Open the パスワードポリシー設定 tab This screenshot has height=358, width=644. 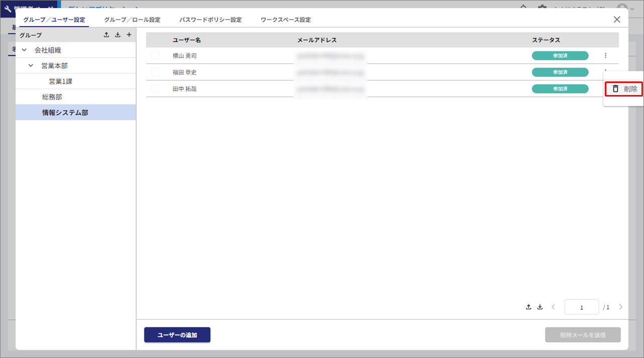pos(210,20)
